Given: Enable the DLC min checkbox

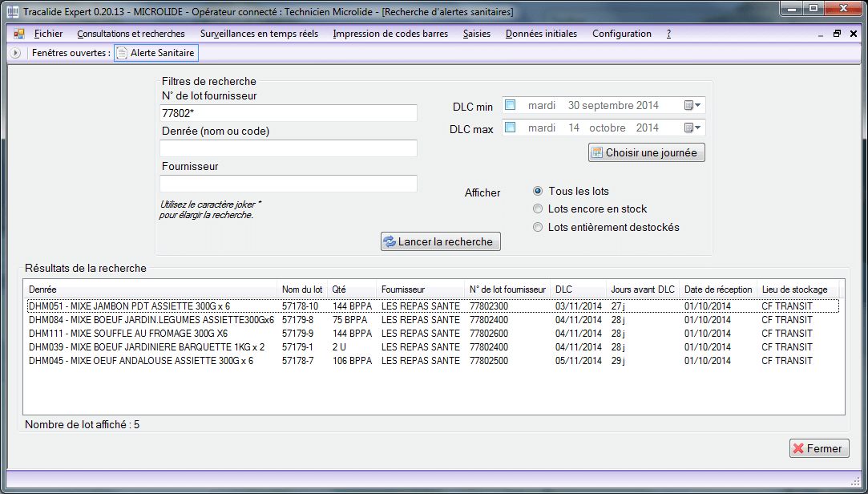Looking at the screenshot, I should pos(511,105).
